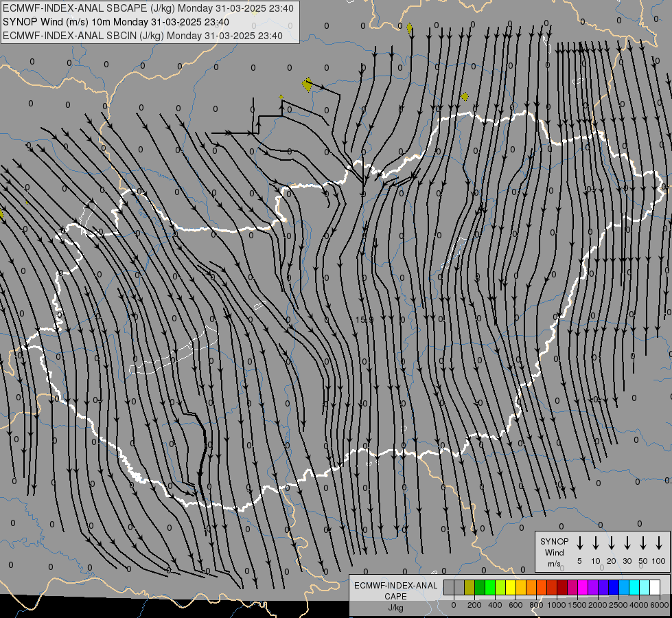
Task: Pick the pink-magenta CAPE swatch before 1500
Action: [x=572, y=588]
